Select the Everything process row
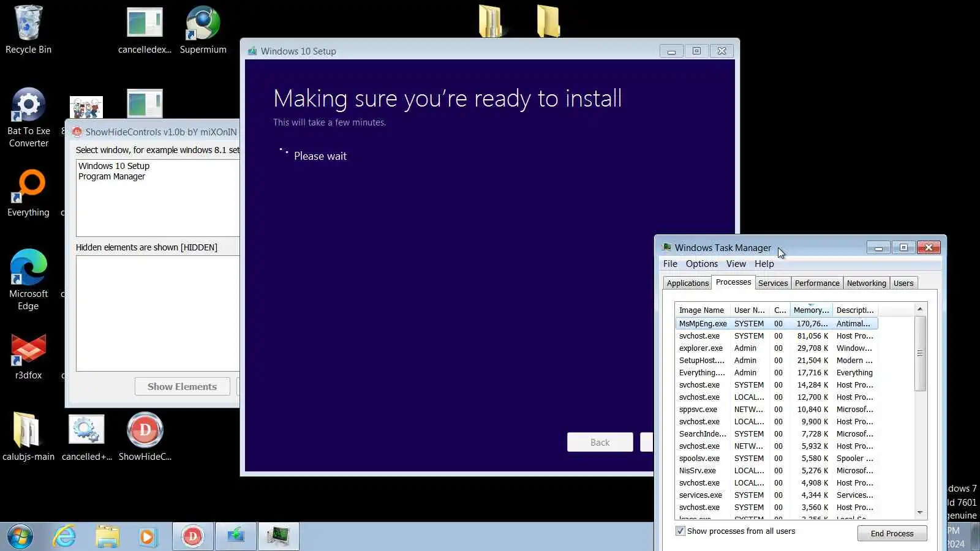Viewport: 980px width, 551px height. (x=776, y=372)
